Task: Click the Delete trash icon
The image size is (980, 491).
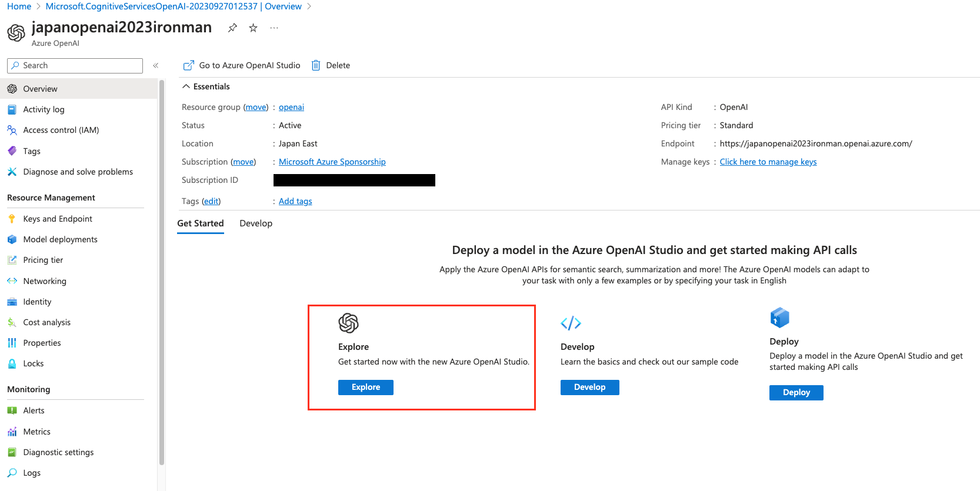Action: (316, 65)
